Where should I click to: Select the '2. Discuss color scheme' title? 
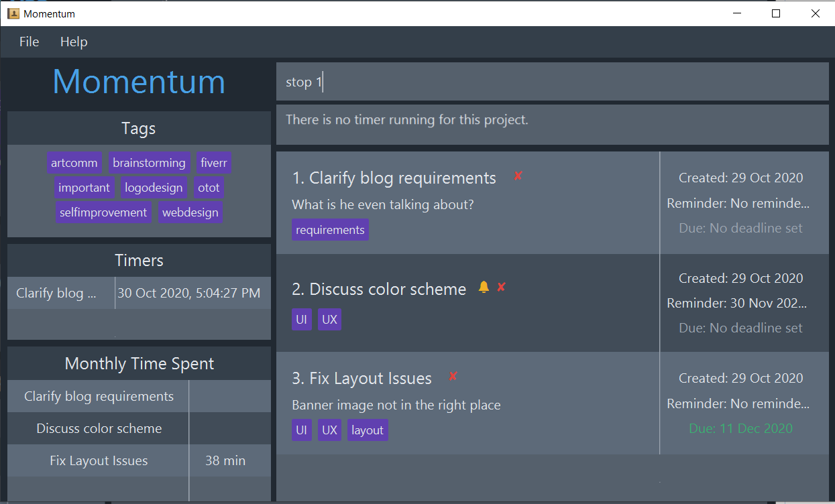(x=379, y=290)
